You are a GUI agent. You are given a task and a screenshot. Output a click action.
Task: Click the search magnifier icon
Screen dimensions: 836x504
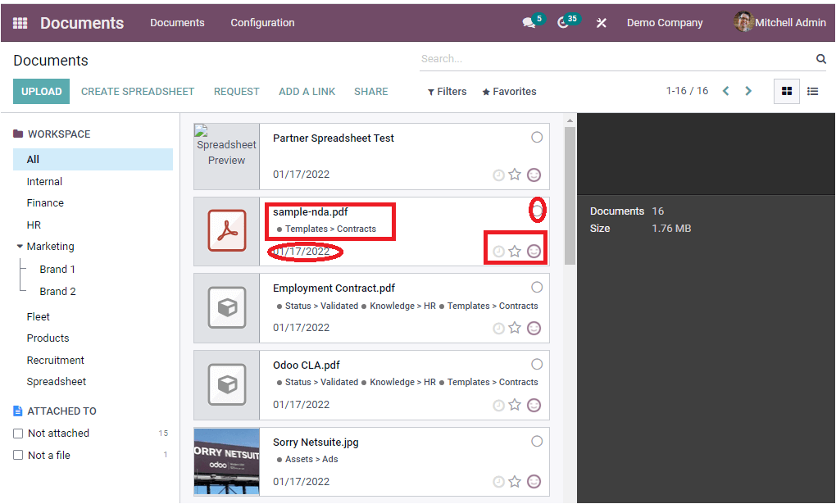click(x=821, y=59)
